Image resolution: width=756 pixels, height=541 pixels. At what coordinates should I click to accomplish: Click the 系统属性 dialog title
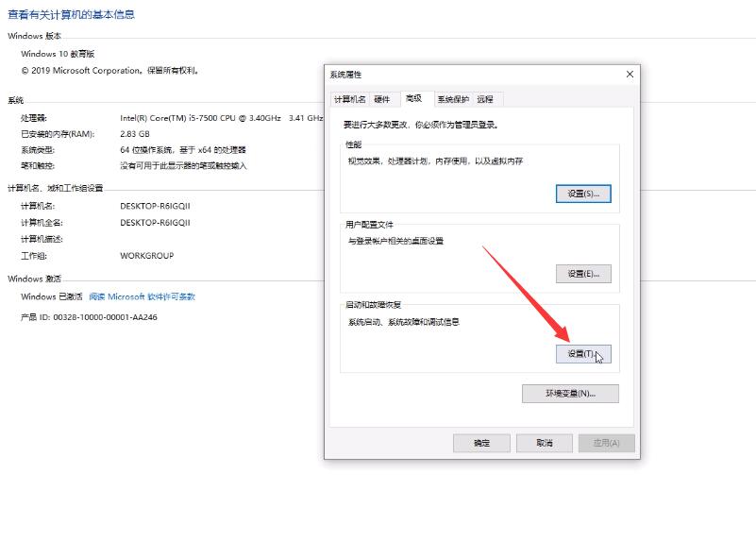click(345, 75)
